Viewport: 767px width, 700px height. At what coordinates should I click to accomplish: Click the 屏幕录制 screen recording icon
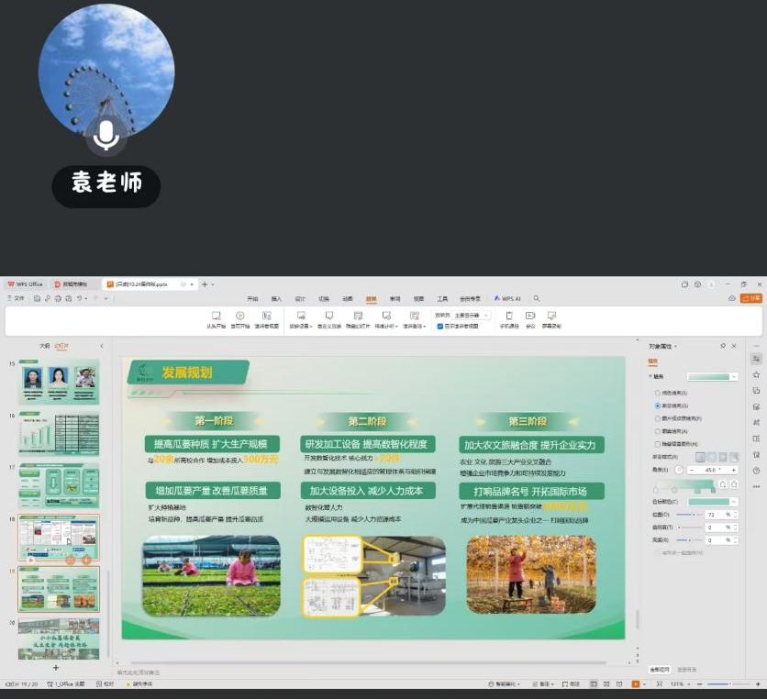(x=551, y=316)
